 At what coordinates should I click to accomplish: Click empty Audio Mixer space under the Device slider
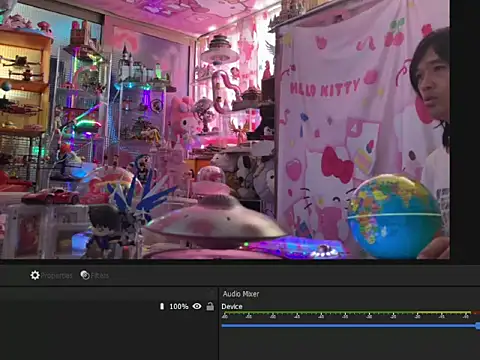(349, 345)
